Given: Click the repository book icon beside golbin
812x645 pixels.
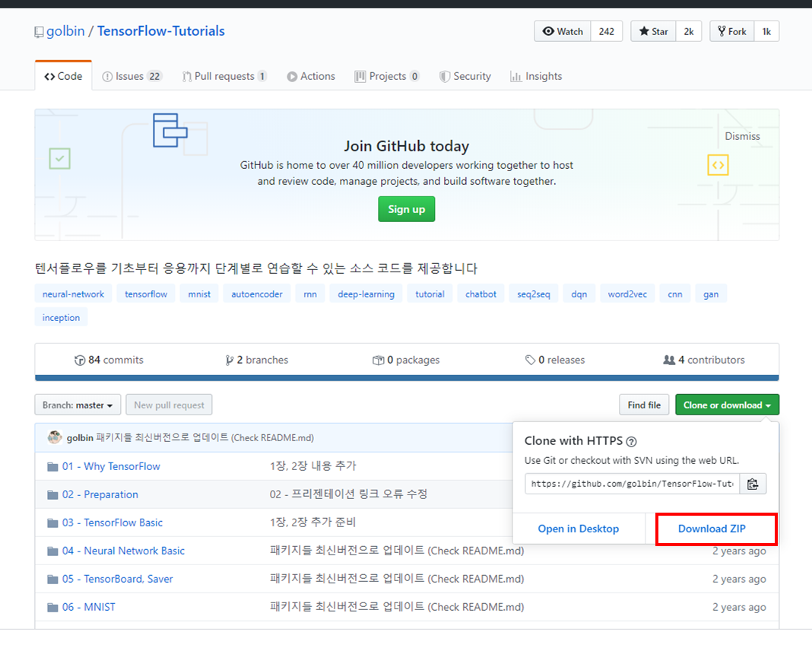Looking at the screenshot, I should tap(39, 32).
